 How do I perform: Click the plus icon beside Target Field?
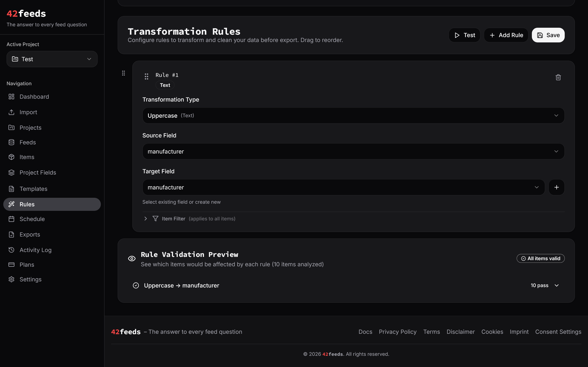(x=556, y=187)
